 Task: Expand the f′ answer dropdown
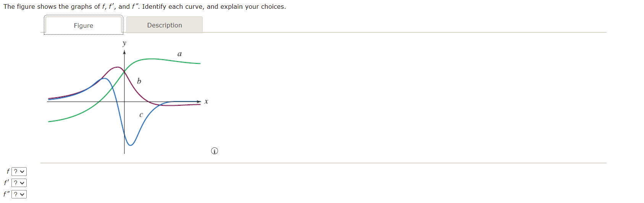(x=19, y=183)
